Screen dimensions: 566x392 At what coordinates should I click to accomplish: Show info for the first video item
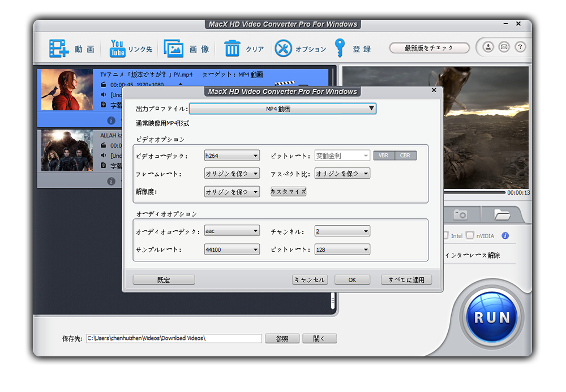tap(111, 120)
